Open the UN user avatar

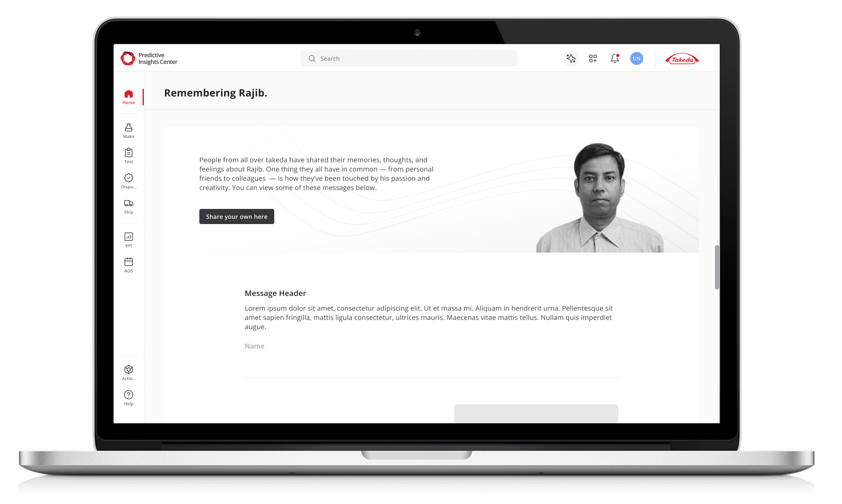637,58
